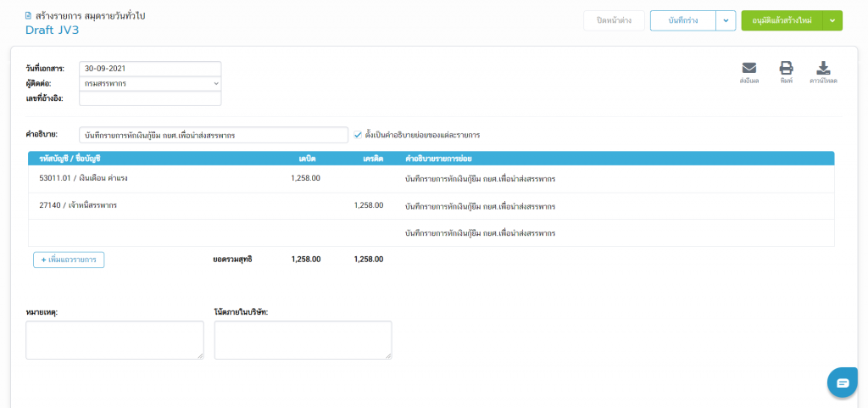
Task: Click the close window button ปิดหน้าต่าง
Action: [x=614, y=20]
